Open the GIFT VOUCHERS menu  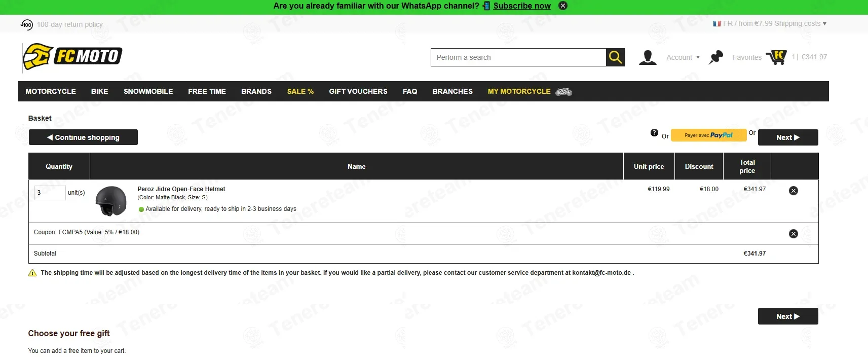click(358, 91)
